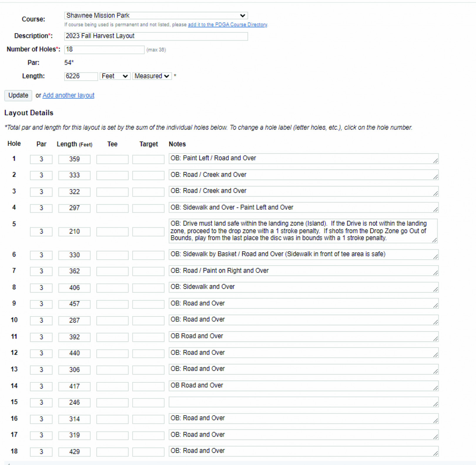Select hole 13 length field 306

tap(74, 370)
